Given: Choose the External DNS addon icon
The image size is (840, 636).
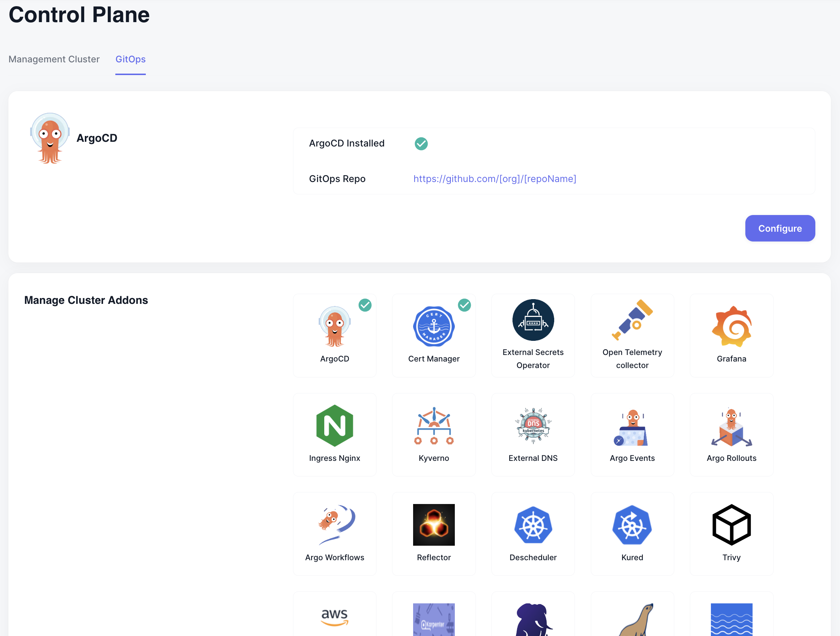Looking at the screenshot, I should [x=533, y=426].
